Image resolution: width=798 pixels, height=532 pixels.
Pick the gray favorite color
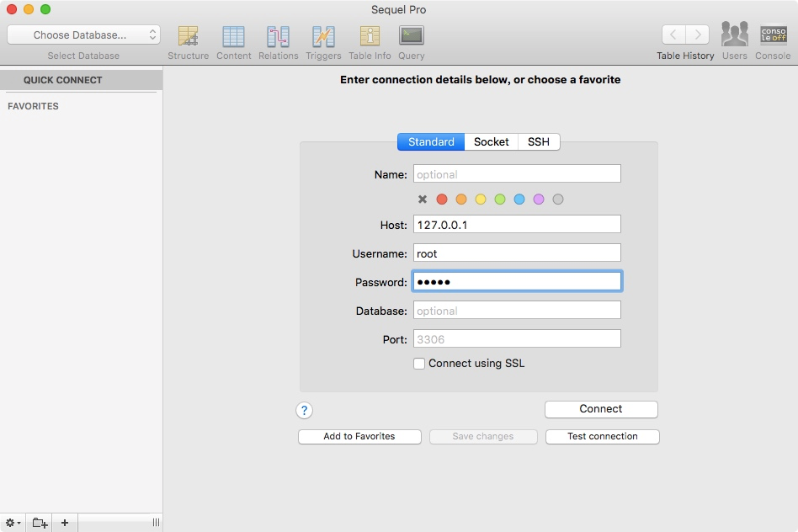[558, 199]
